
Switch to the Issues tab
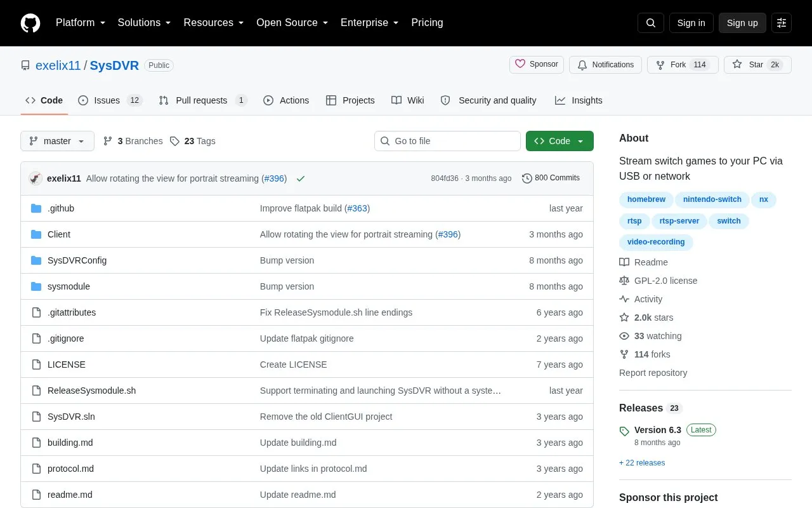[x=110, y=100]
